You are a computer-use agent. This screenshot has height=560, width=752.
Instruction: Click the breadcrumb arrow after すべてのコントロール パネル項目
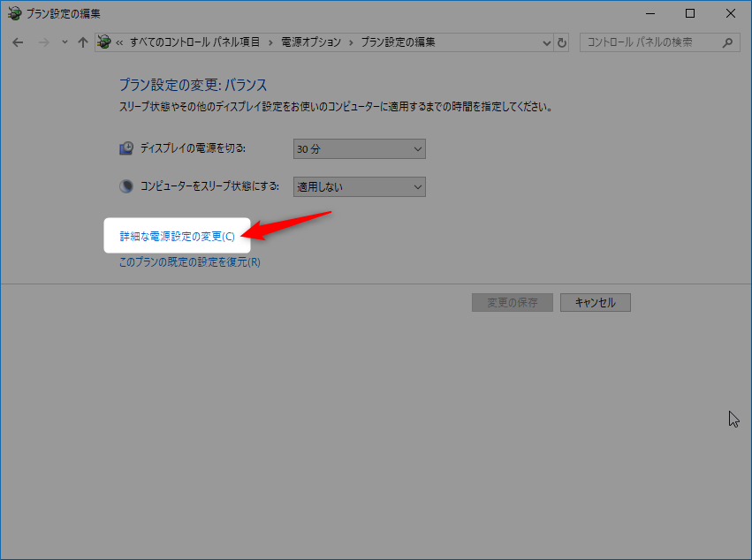(x=270, y=42)
